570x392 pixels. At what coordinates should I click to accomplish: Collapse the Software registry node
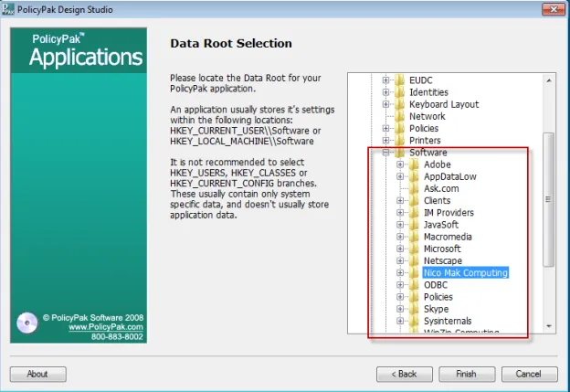coord(385,152)
